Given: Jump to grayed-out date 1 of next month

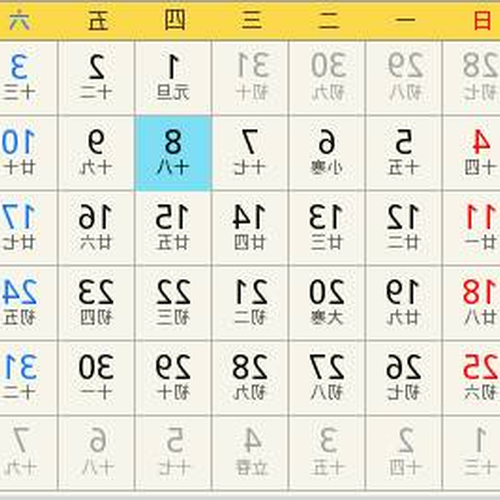Looking at the screenshot, I should click(471, 453).
